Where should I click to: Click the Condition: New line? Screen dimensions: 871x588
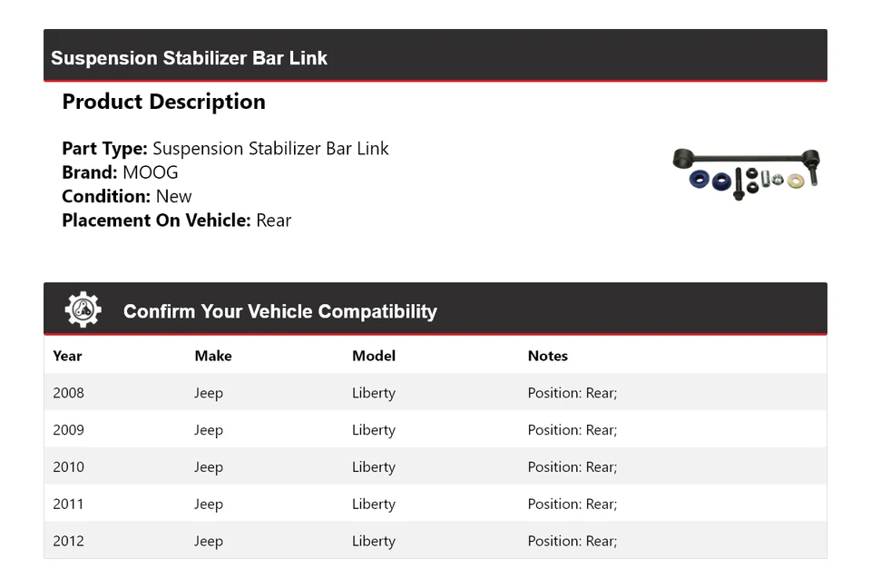127,196
